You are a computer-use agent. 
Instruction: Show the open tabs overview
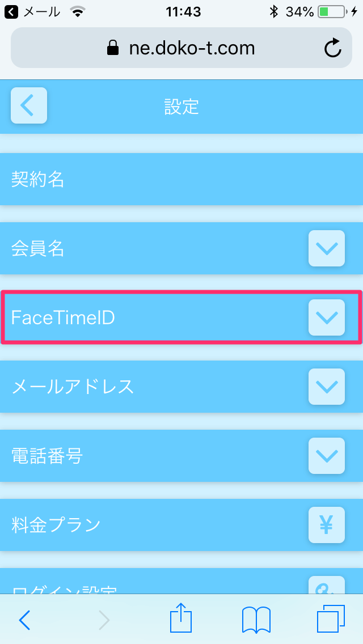click(331, 620)
